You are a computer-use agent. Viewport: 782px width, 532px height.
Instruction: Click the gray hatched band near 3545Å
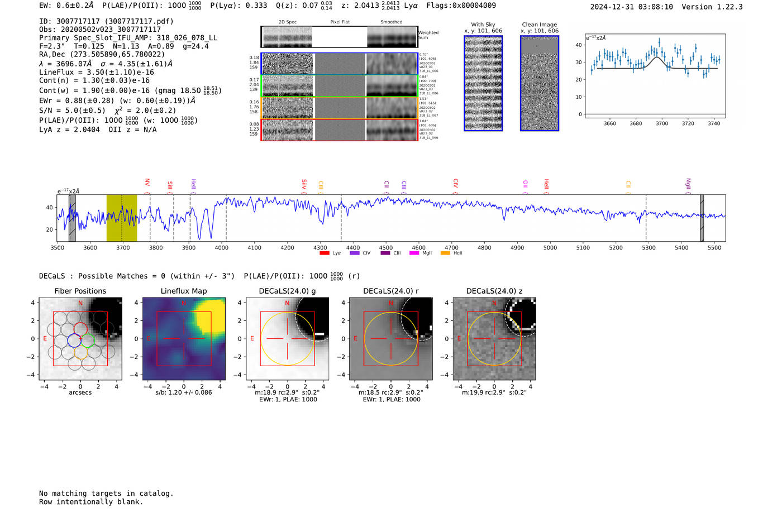(x=72, y=218)
